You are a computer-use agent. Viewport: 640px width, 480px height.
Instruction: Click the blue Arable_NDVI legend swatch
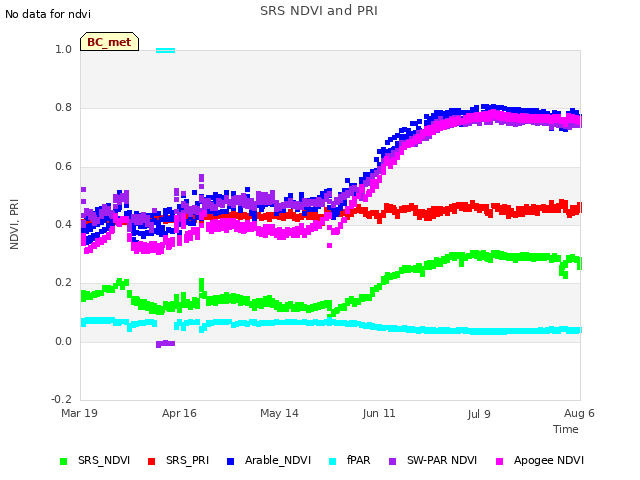(231, 461)
